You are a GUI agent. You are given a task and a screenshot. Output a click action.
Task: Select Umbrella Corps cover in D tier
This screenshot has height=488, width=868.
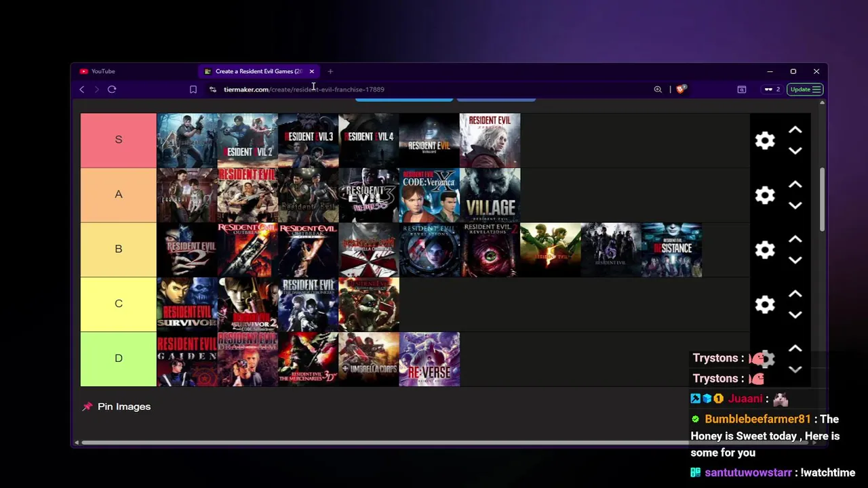369,359
